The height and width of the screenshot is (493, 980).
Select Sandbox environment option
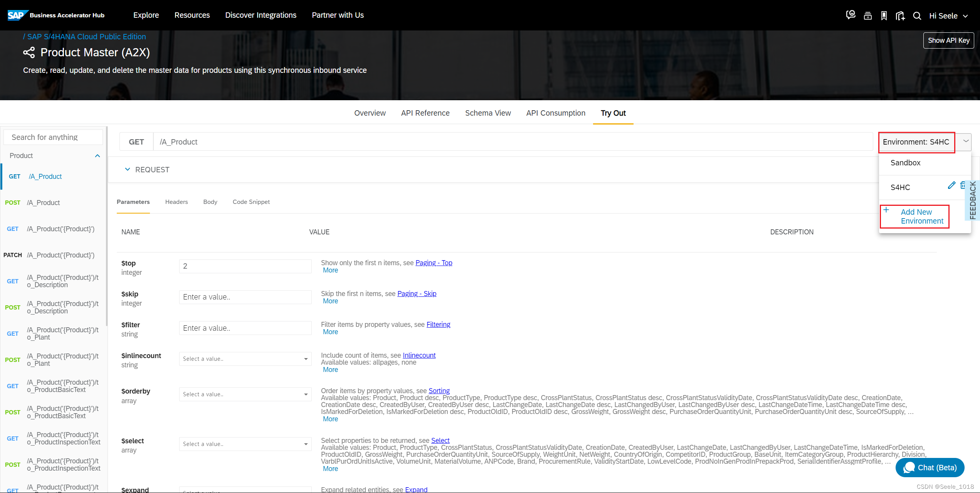coord(905,163)
